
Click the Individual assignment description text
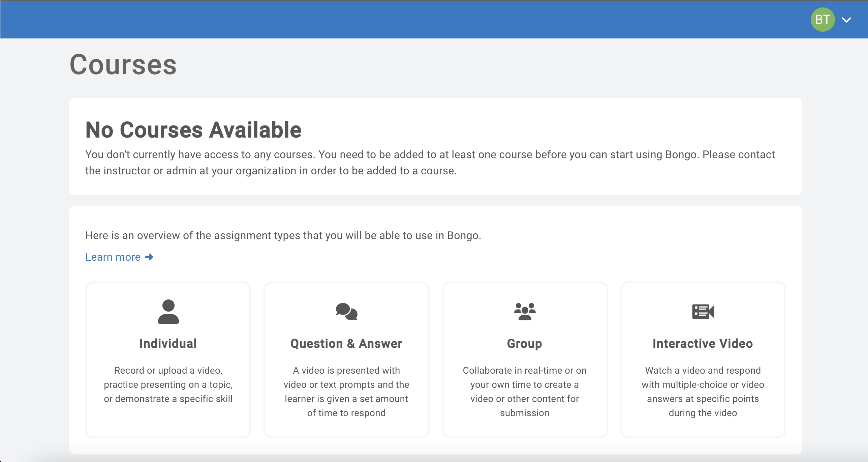[168, 384]
